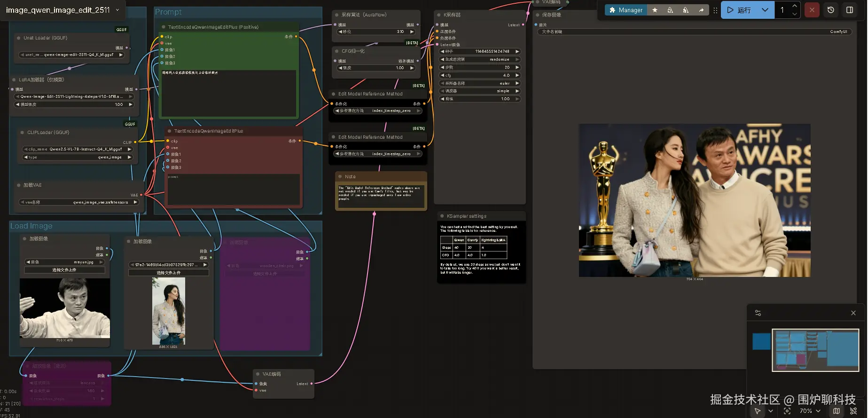Collapse the Note node dot
This screenshot has height=418, width=868.
click(340, 177)
